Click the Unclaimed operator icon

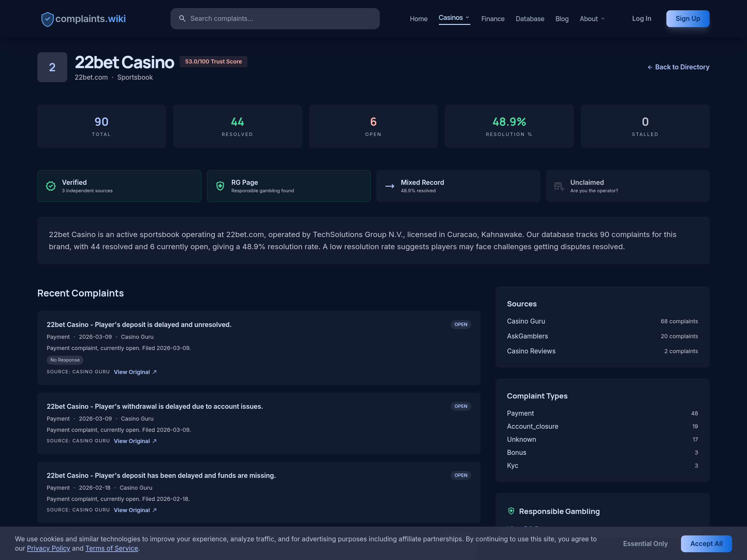click(559, 186)
